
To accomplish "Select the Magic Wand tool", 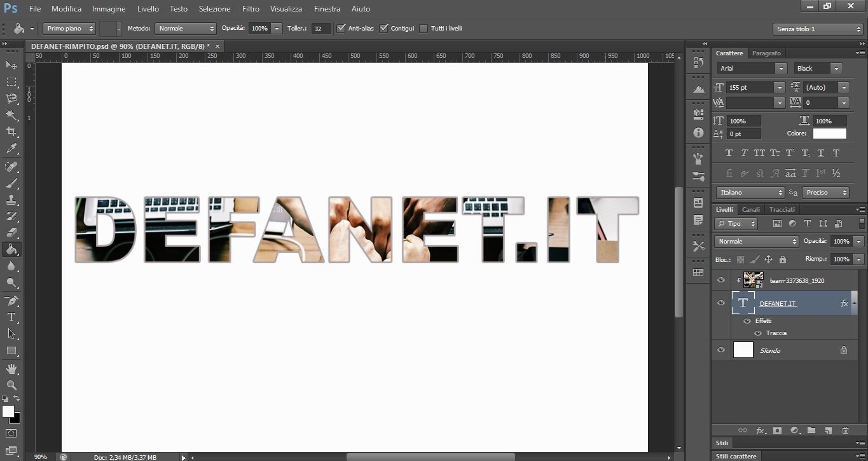I will (11, 115).
